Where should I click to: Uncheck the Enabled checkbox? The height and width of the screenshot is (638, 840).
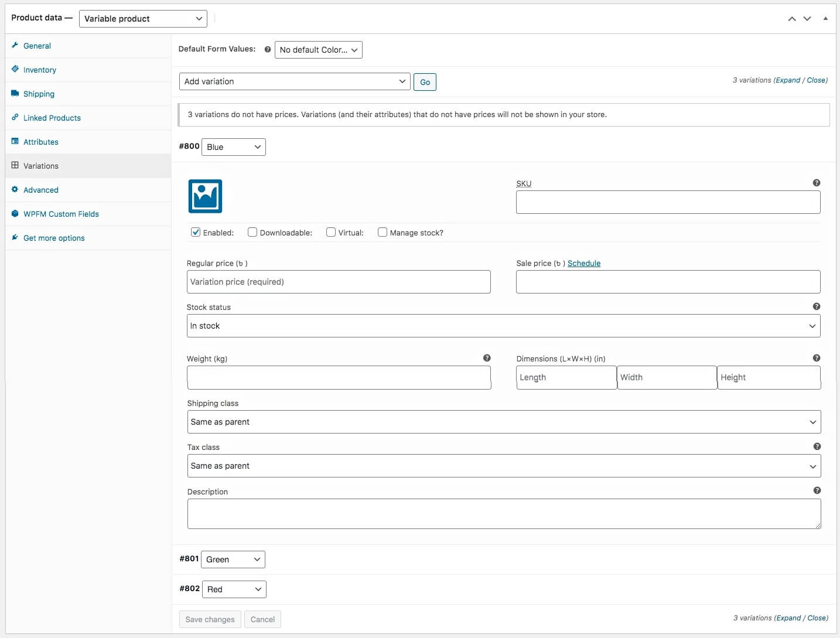tap(196, 233)
